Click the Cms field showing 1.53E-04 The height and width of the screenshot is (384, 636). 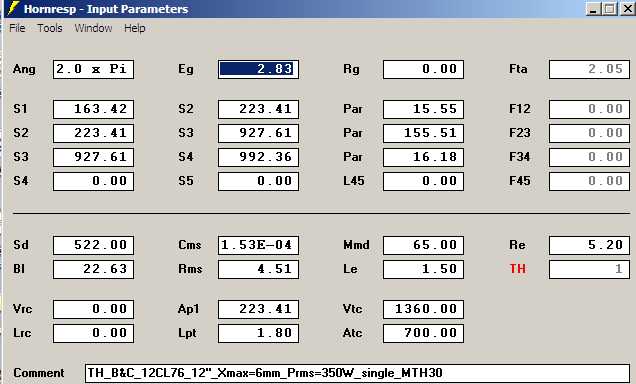pos(258,245)
